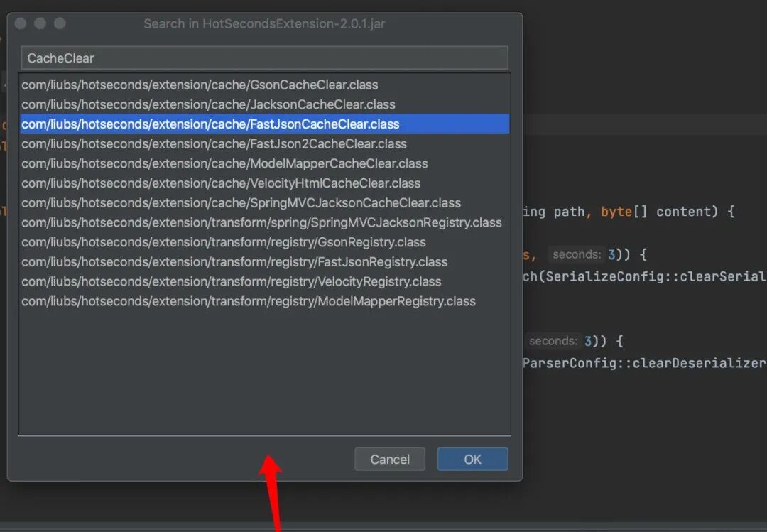Select VelocityRegistry.class result
This screenshot has height=532, width=767.
tap(265, 281)
